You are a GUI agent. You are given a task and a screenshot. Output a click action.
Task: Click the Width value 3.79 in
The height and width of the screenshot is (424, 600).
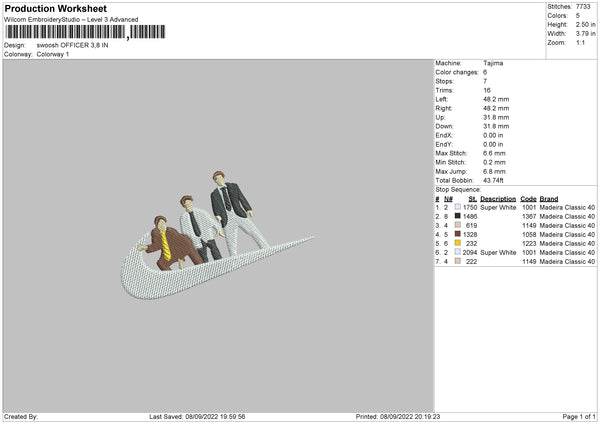coord(586,34)
